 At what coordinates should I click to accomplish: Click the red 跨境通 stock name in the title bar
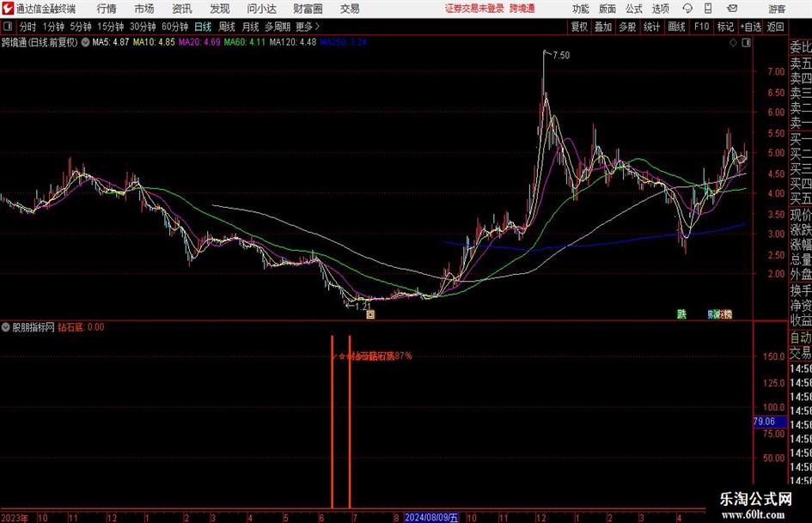click(522, 9)
